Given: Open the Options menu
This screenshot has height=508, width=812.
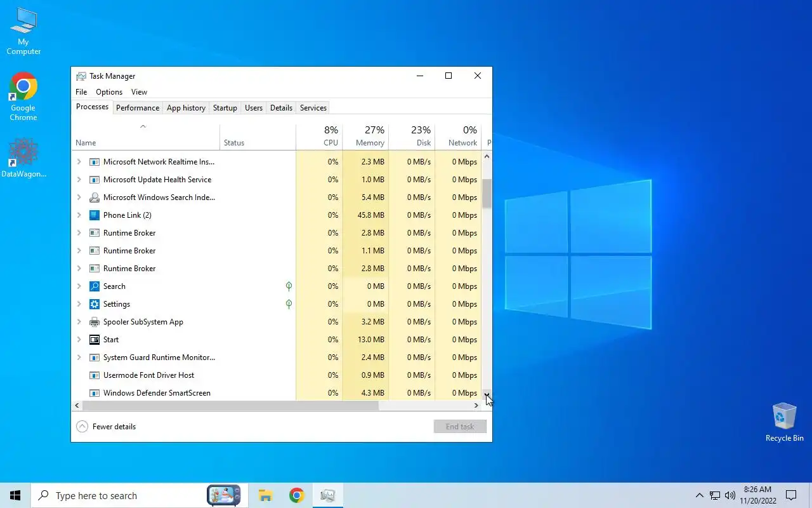Looking at the screenshot, I should click(109, 92).
